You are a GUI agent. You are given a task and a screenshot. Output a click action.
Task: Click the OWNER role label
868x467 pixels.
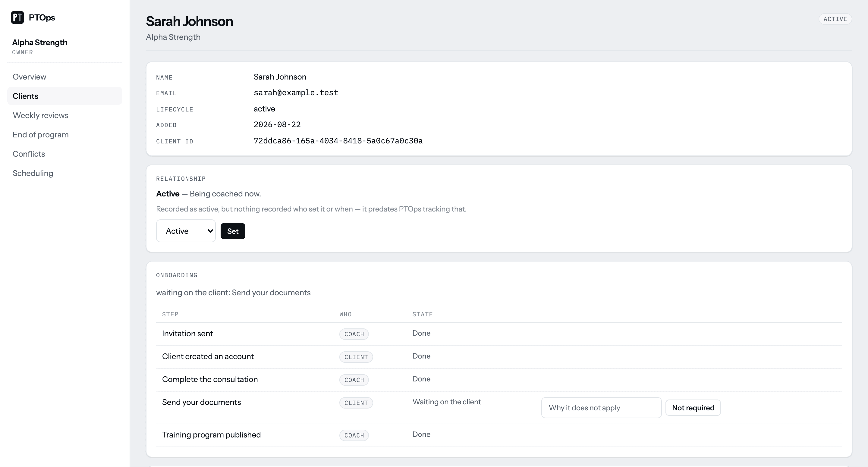pos(23,52)
